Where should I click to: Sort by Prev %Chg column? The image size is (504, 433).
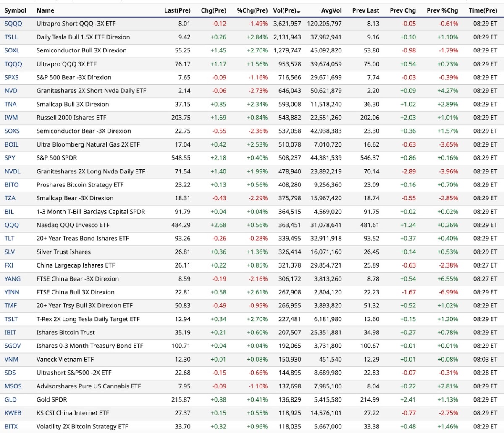(442, 10)
